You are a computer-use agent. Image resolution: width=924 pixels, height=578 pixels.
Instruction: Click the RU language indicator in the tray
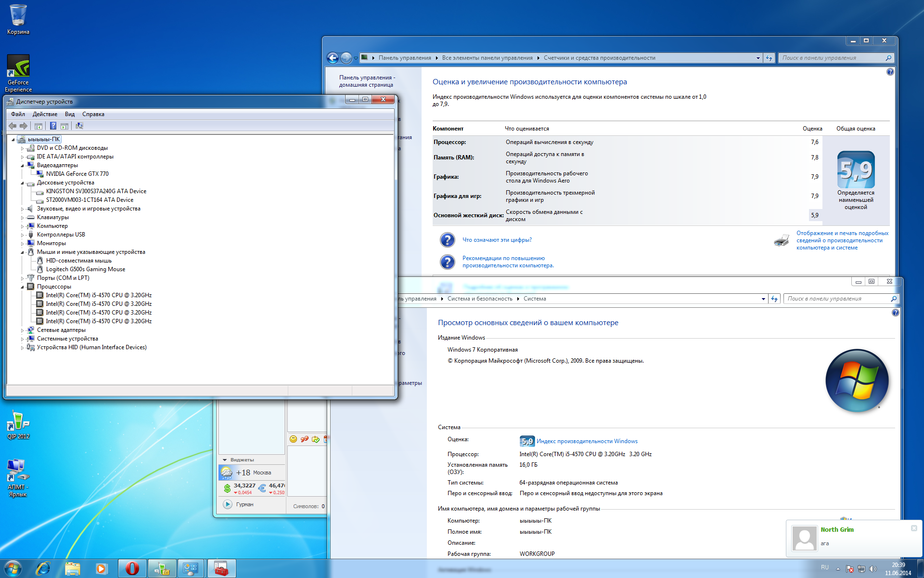click(825, 567)
